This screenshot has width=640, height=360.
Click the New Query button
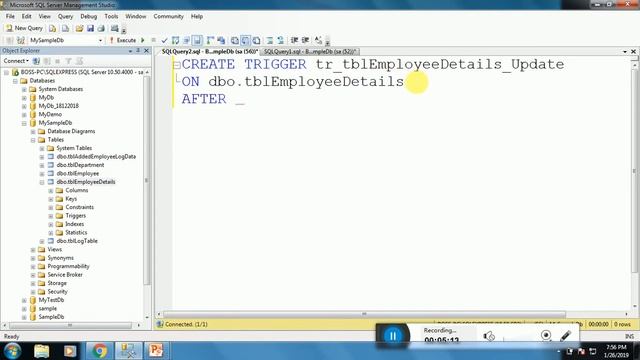pyautogui.click(x=24, y=28)
